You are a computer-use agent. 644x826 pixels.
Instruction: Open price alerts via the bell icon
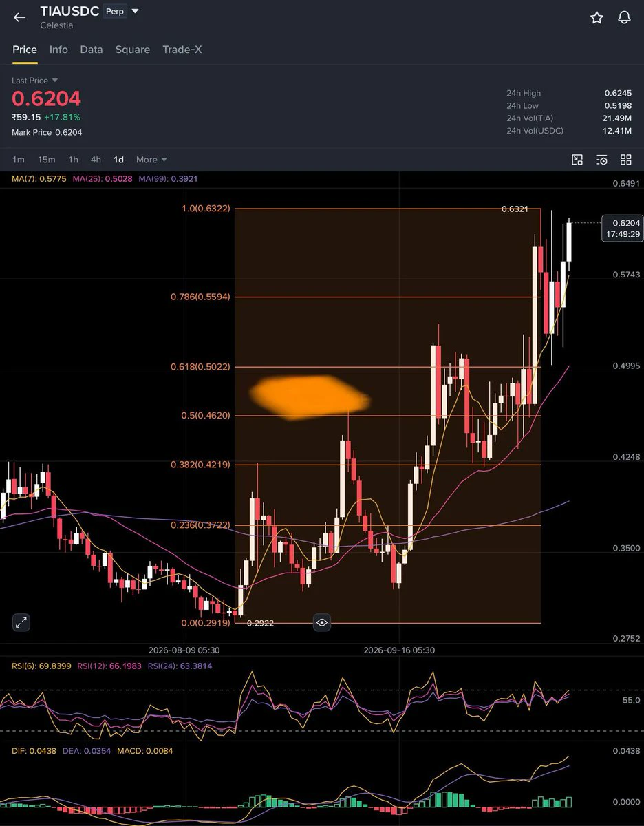(624, 17)
